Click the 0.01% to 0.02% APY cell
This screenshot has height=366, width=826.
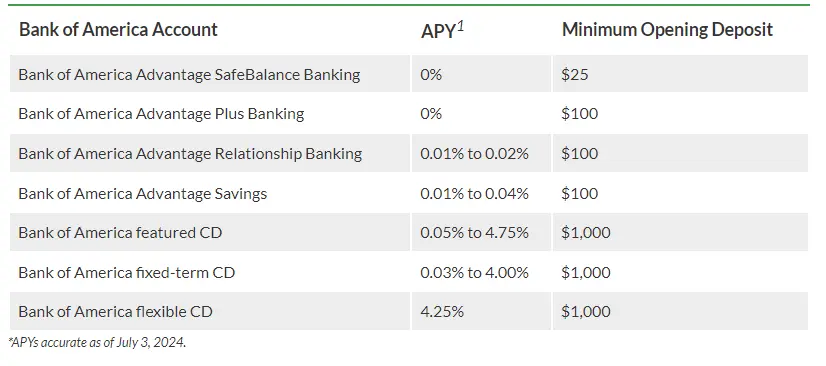(481, 153)
